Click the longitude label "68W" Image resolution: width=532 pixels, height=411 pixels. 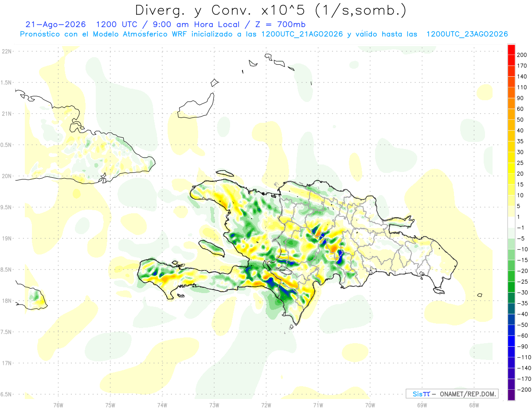474,405
